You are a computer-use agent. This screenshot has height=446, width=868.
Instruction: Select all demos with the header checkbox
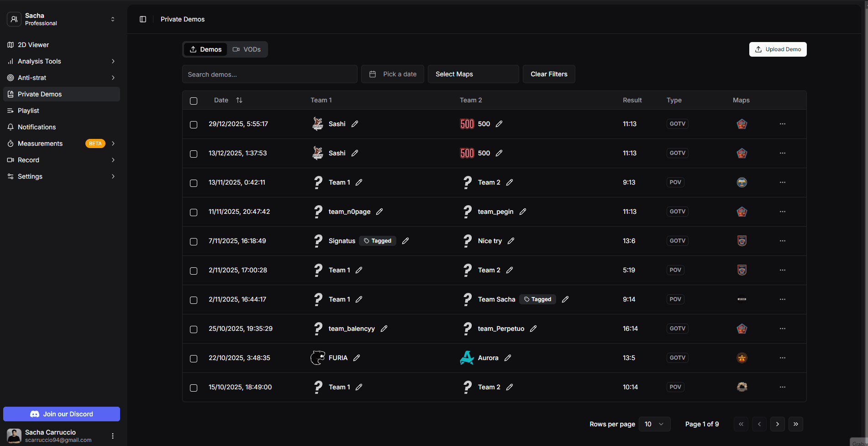click(194, 101)
